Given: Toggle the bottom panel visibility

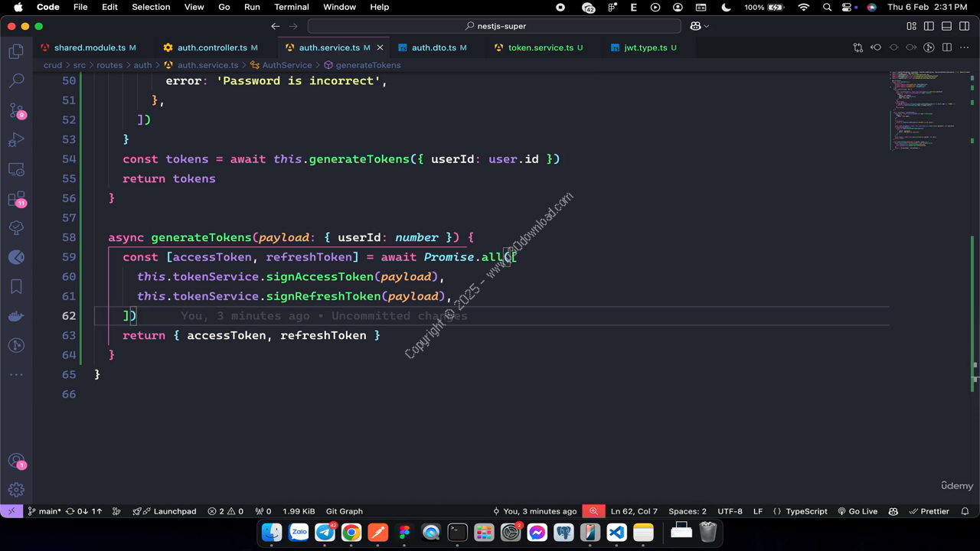Looking at the screenshot, I should click(947, 26).
